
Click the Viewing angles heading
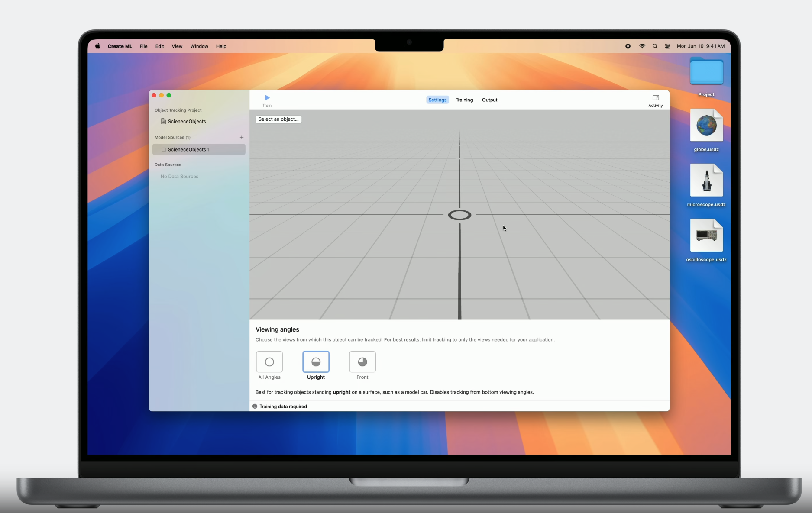pos(277,329)
